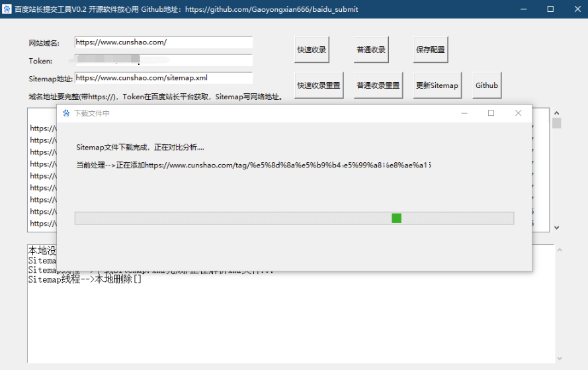This screenshot has height=370, width=588.
Task: Open the Github button
Action: pos(486,85)
